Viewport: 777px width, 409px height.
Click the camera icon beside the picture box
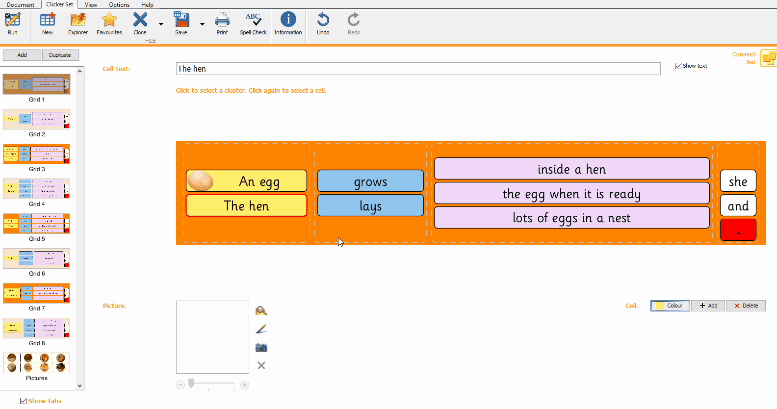coord(261,347)
